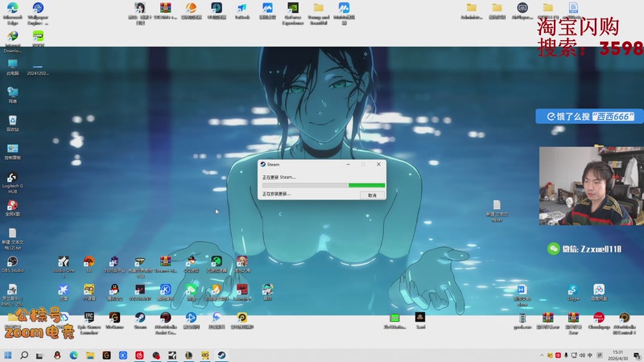
Task: Open Epic Games Launcher desktop shortcut
Action: pos(89,323)
